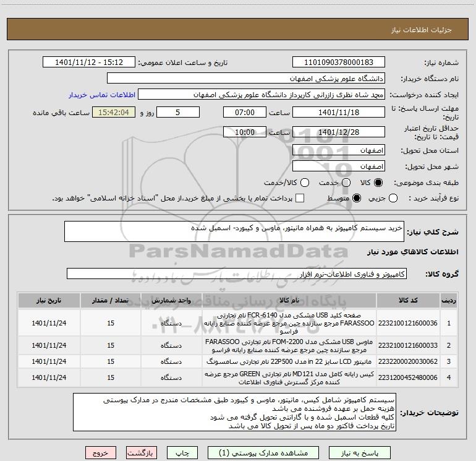Click the شماره نیاز field 1101090378000183
The image size is (476, 461).
[339, 62]
